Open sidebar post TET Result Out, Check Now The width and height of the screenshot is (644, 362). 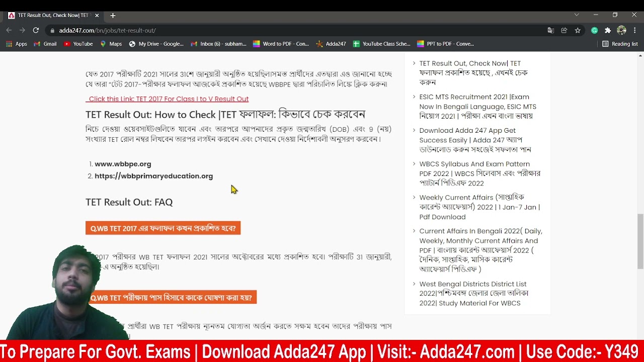coord(473,73)
